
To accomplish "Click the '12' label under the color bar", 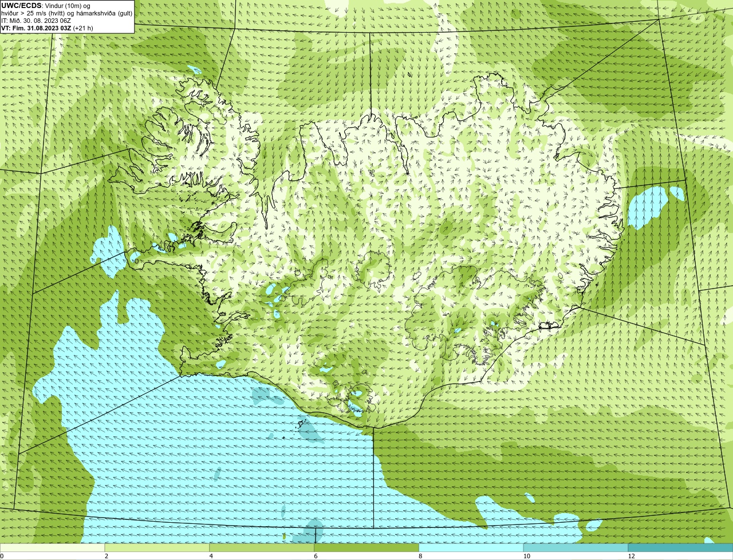I will [x=631, y=556].
